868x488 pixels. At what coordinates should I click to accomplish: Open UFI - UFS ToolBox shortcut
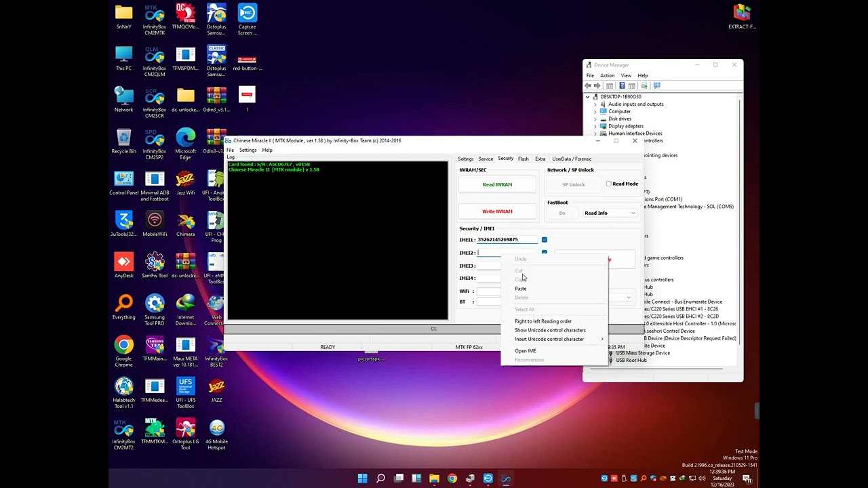[x=185, y=392]
